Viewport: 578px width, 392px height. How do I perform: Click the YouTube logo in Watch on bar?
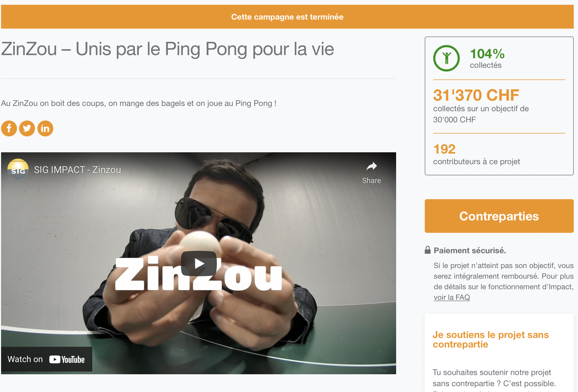67,359
